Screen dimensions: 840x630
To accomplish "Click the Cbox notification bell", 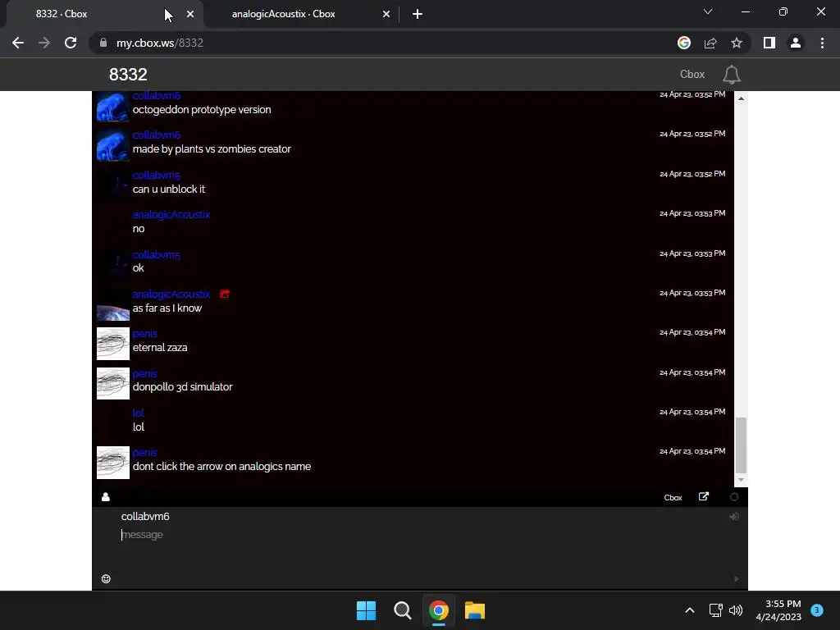I will (731, 75).
